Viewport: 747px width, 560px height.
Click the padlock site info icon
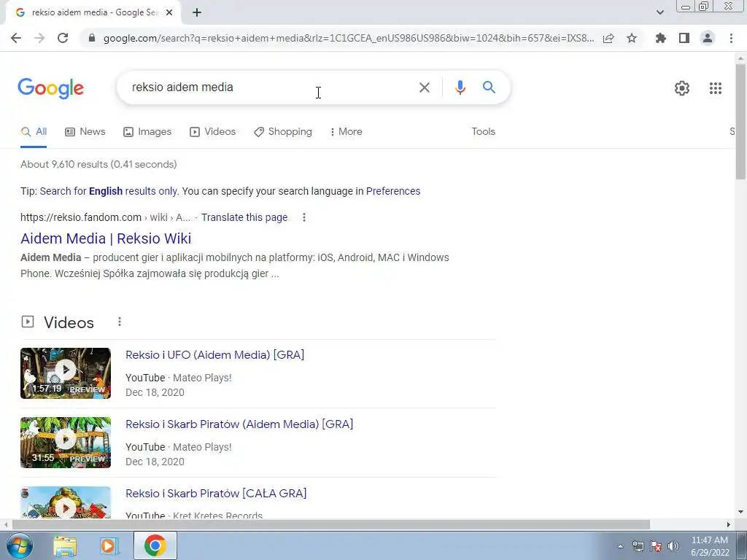point(92,38)
